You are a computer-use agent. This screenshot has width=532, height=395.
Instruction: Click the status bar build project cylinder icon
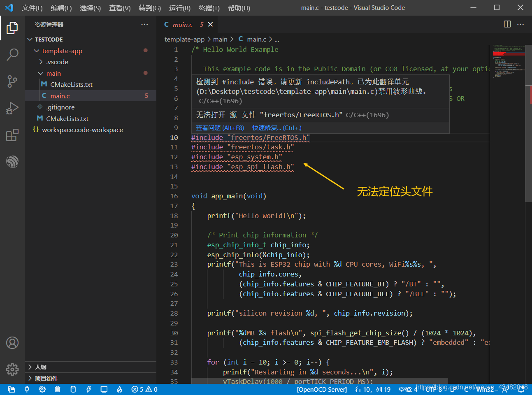tap(73, 389)
